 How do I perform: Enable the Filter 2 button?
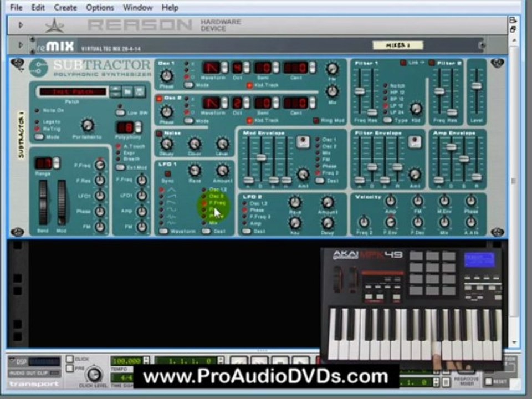[432, 63]
